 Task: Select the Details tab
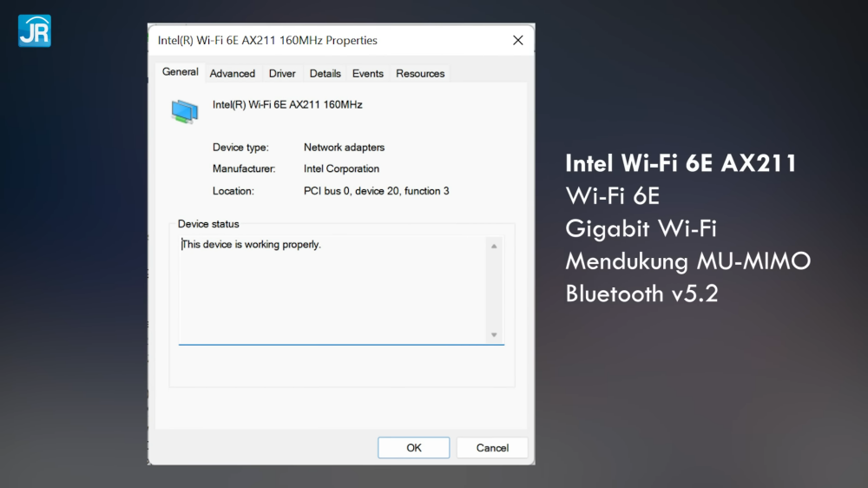click(325, 74)
